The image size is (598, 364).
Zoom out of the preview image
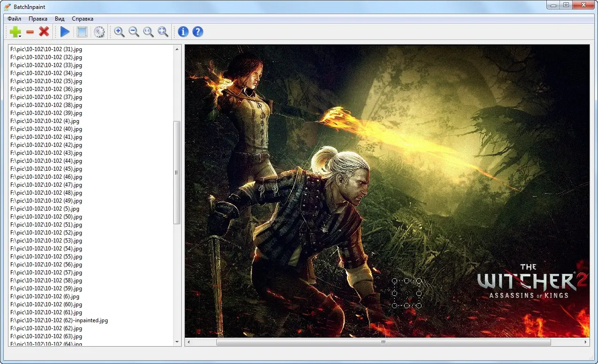click(134, 32)
